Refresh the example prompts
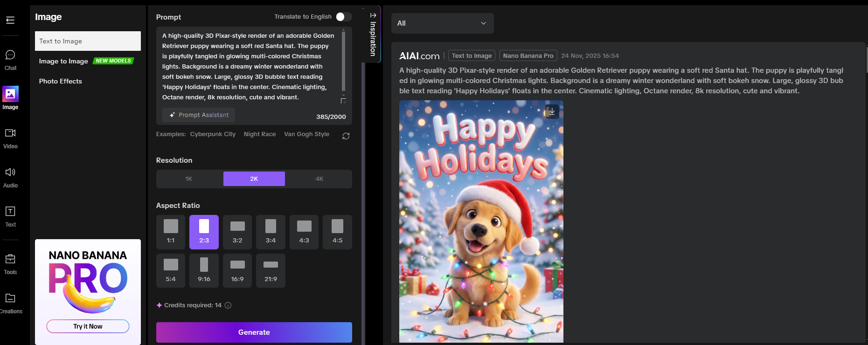This screenshot has height=345, width=868. [x=346, y=136]
